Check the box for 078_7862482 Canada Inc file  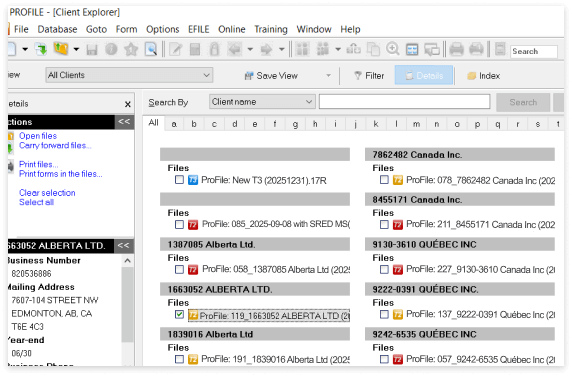click(x=384, y=179)
